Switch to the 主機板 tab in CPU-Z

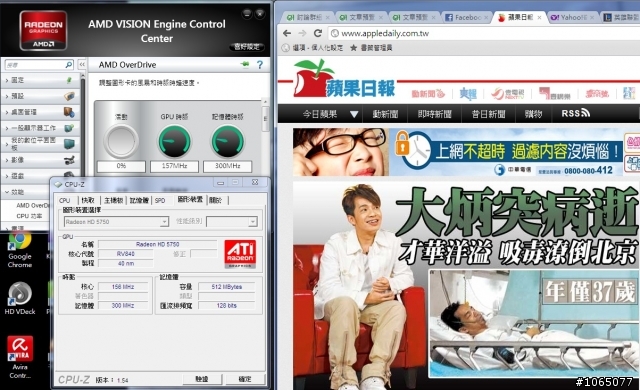point(113,200)
